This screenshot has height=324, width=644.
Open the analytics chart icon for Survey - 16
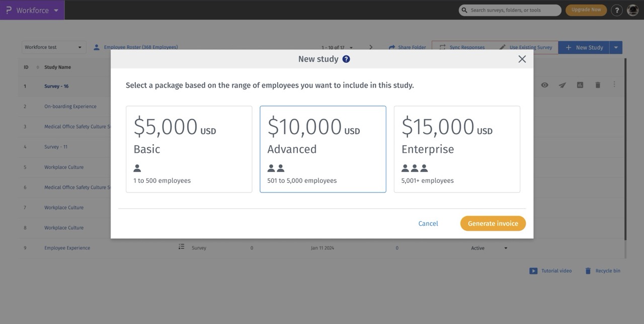(580, 85)
